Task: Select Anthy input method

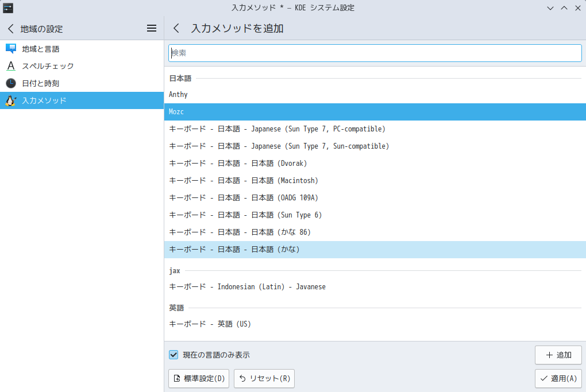Action: point(375,95)
